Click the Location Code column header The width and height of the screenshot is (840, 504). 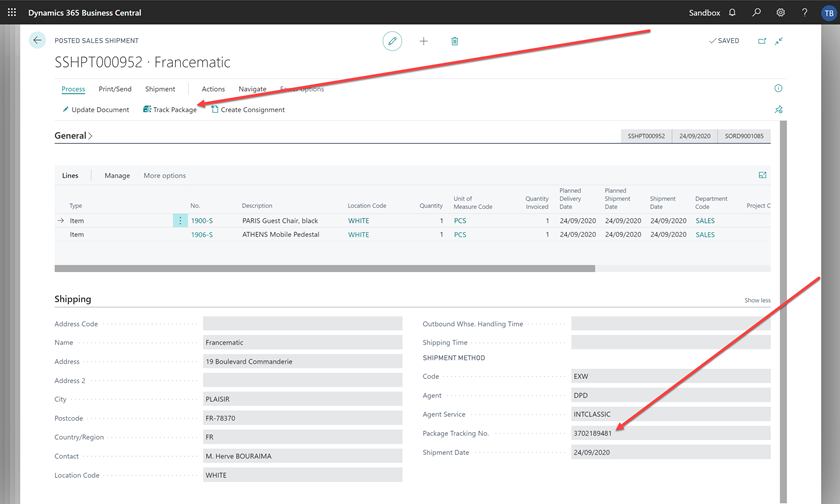(x=367, y=206)
